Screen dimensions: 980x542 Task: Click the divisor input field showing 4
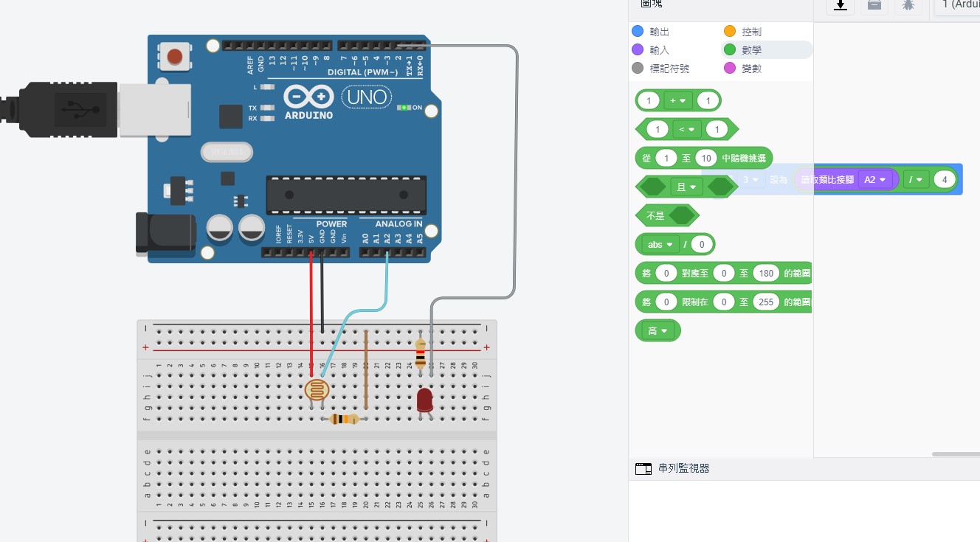point(944,179)
